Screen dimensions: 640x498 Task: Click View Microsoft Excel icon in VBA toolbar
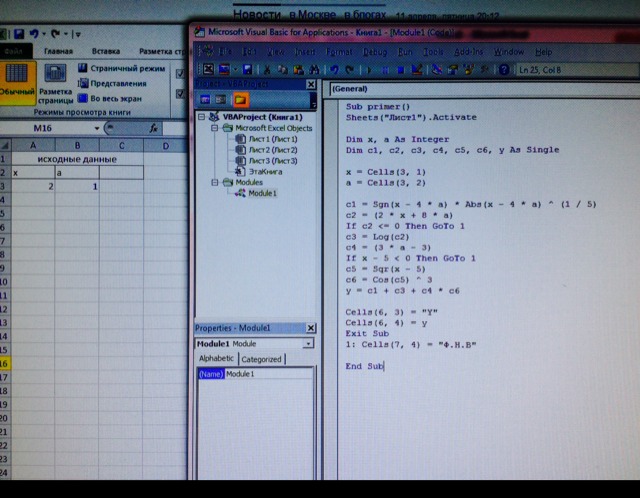point(208,69)
